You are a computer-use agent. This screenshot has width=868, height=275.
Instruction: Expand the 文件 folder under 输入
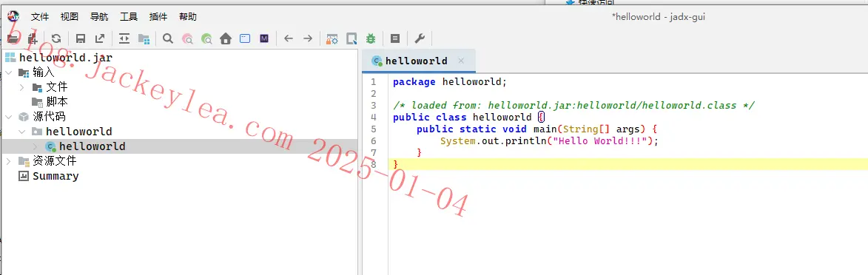tap(22, 87)
